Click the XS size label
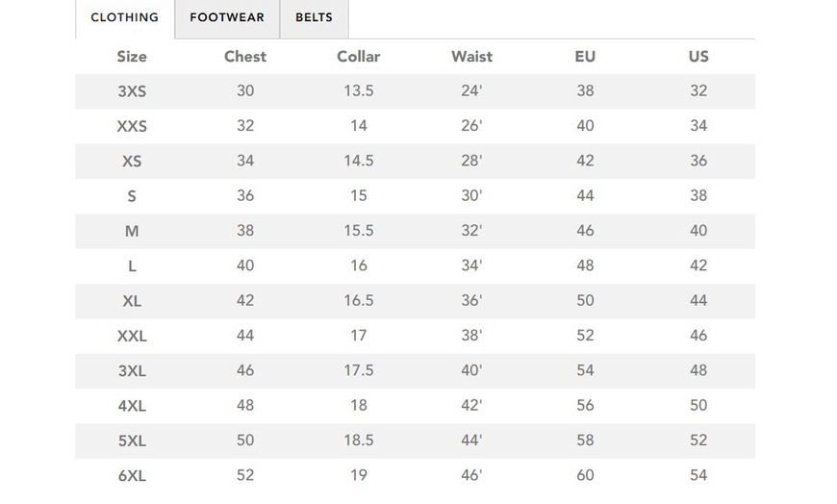 132,161
